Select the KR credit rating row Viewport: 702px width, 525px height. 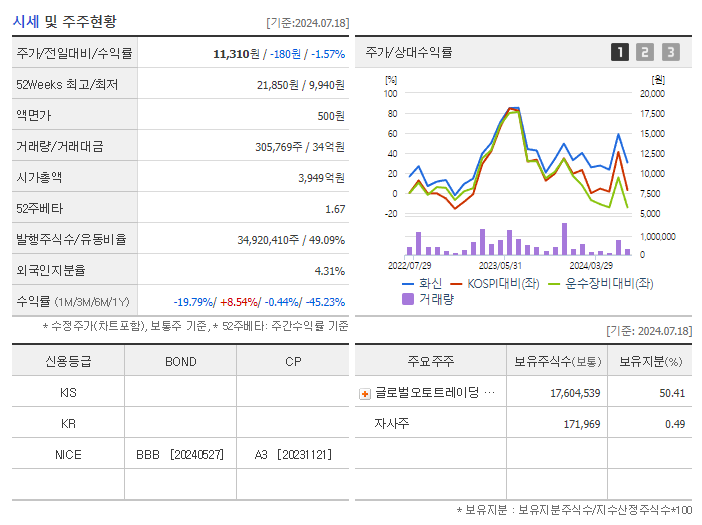pyautogui.click(x=180, y=423)
